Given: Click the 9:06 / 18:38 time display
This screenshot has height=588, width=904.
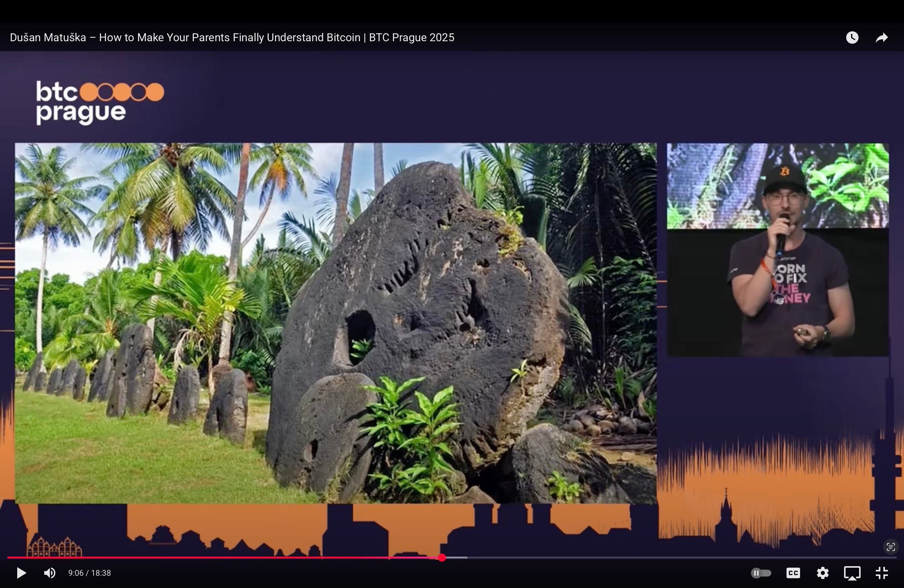Looking at the screenshot, I should coord(89,573).
